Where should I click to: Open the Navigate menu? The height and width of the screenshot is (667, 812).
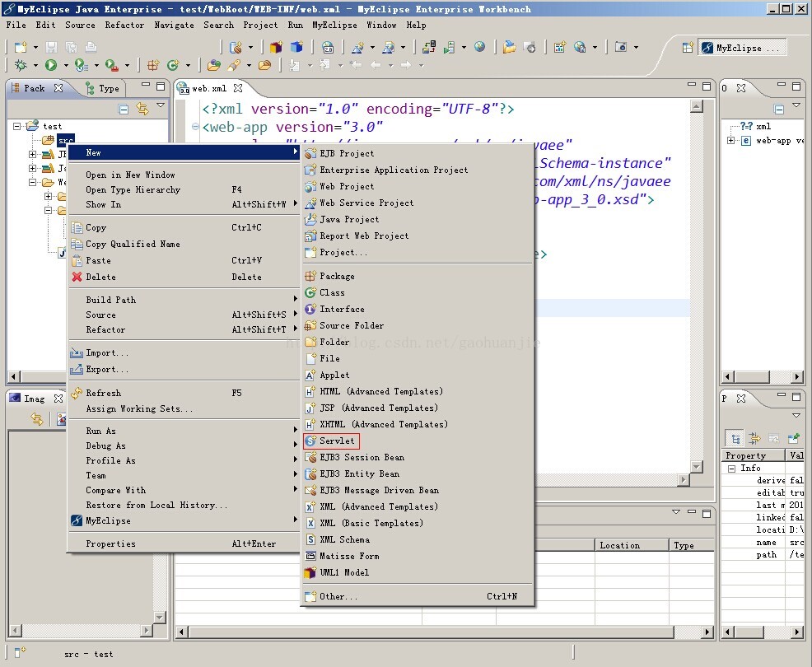coord(174,25)
